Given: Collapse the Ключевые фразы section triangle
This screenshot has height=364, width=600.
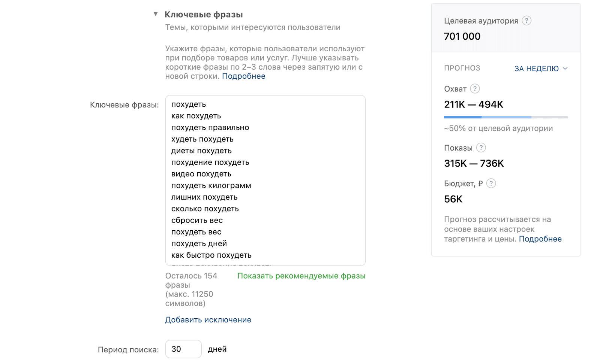Looking at the screenshot, I should (x=156, y=14).
